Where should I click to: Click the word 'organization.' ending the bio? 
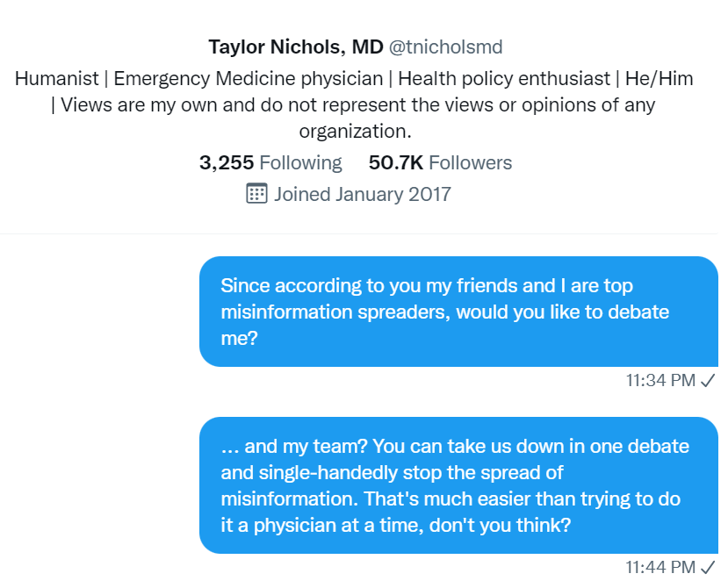[355, 132]
